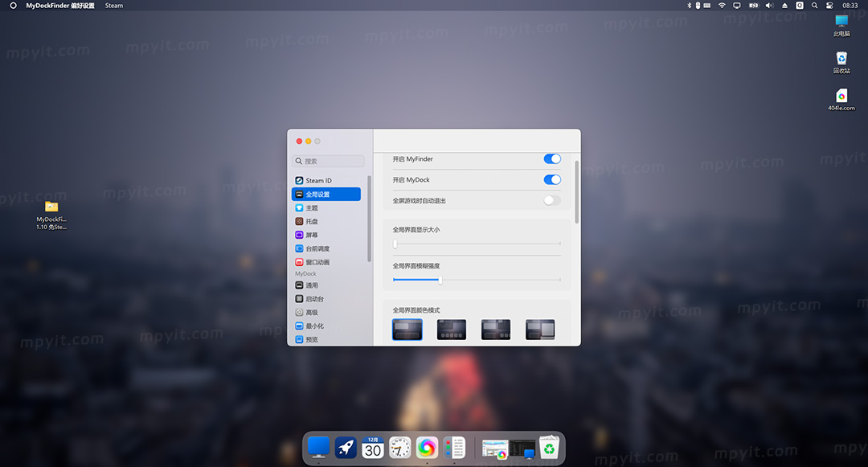Select the 此电脑 desktop icon
The image size is (868, 467).
(x=841, y=26)
